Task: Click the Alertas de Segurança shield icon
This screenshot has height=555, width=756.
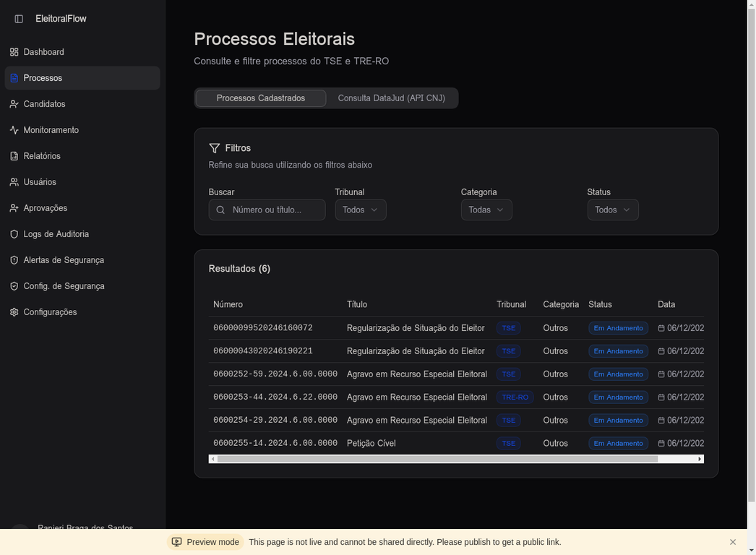Action: click(14, 260)
